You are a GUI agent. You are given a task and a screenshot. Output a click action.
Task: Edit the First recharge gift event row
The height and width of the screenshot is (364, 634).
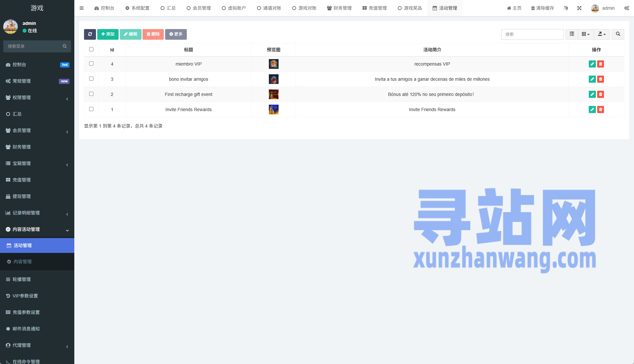(x=592, y=94)
